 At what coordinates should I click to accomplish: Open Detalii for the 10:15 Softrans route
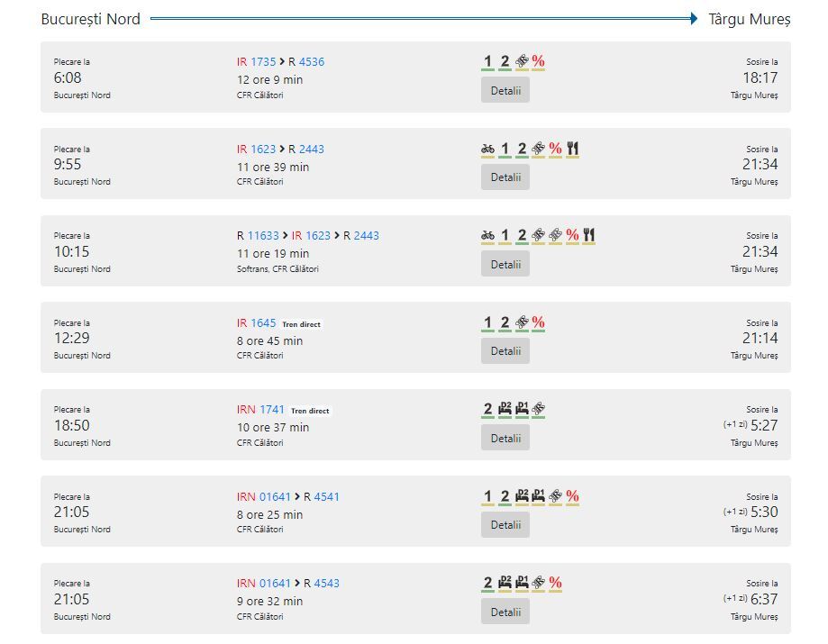coord(505,264)
